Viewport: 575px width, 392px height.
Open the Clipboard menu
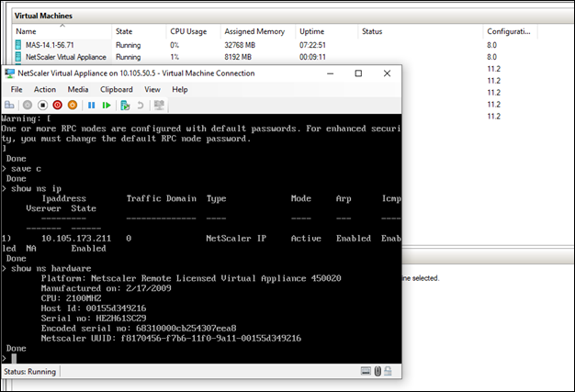point(117,89)
